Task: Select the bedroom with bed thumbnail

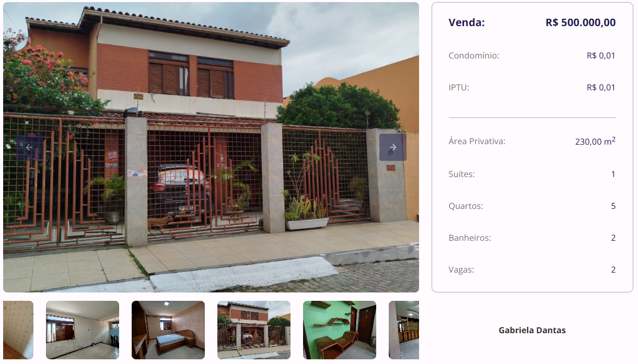Action: 168,330
